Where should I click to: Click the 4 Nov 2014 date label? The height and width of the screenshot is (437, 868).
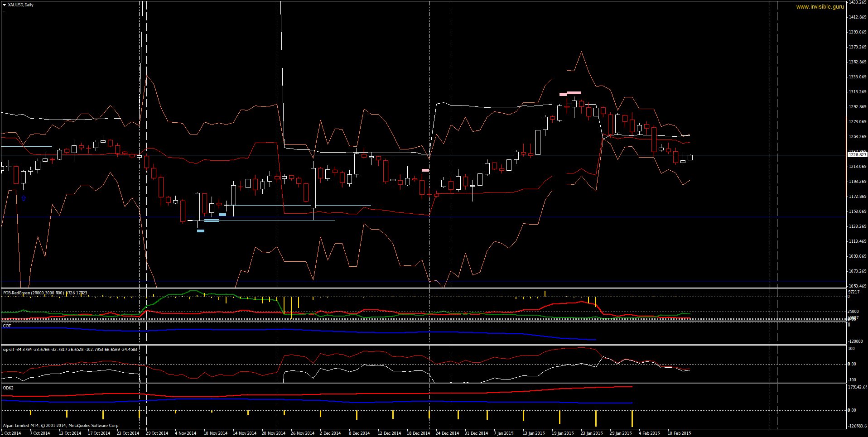tap(185, 433)
